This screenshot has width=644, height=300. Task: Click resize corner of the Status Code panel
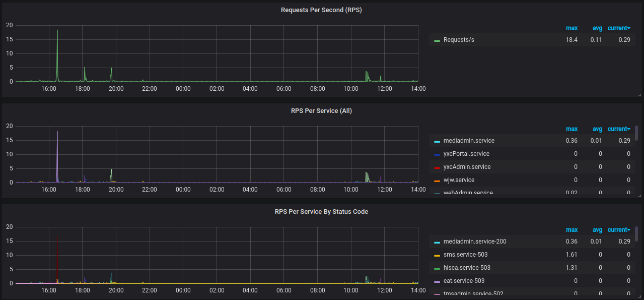click(639, 296)
